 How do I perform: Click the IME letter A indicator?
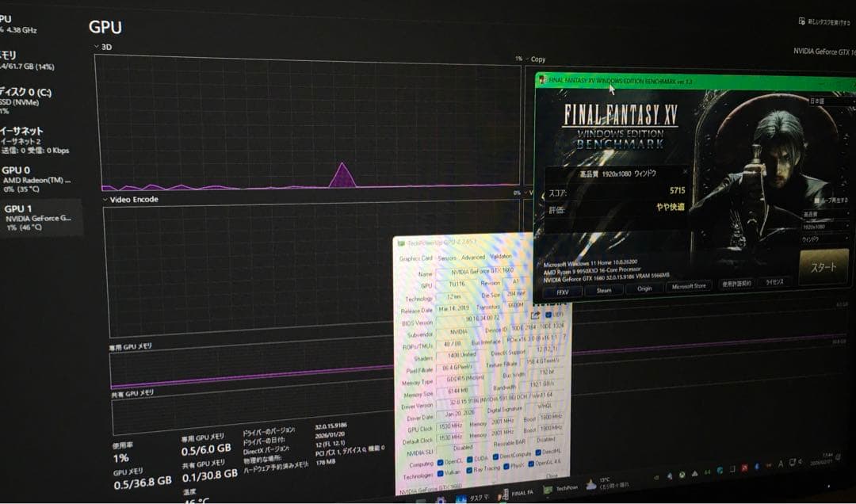click(x=781, y=464)
